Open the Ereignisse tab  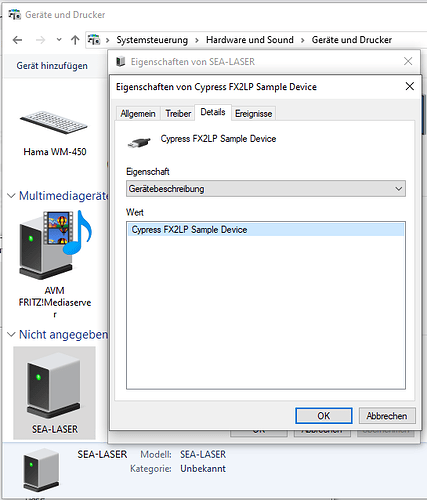[253, 114]
